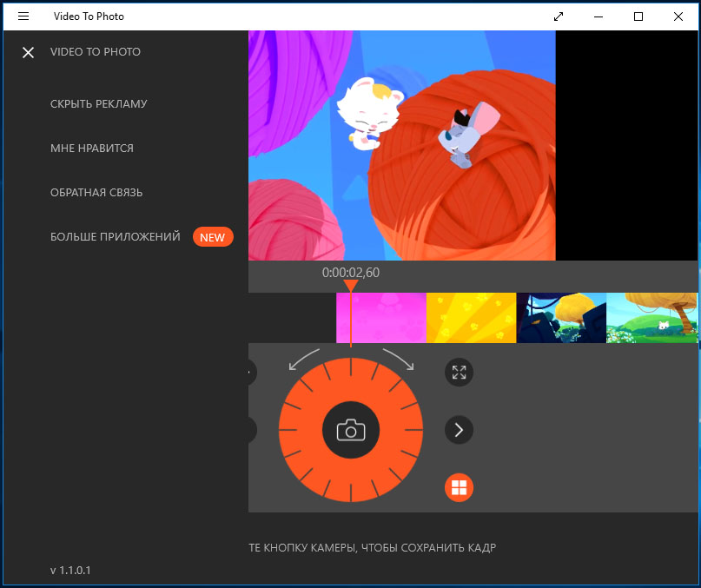
Task: Maximize the Video To Photo window
Action: (638, 17)
